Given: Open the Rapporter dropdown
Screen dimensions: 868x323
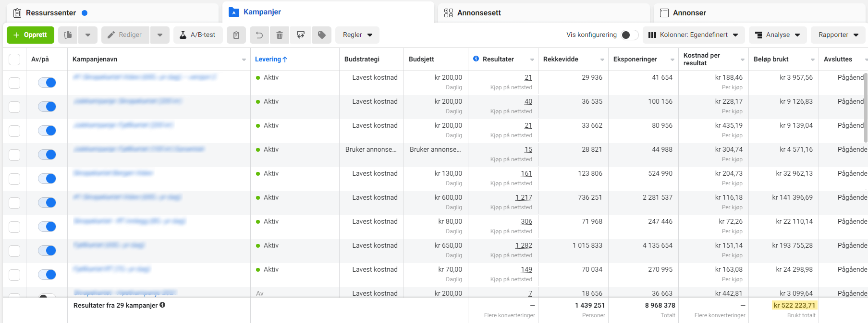Looking at the screenshot, I should pos(839,35).
